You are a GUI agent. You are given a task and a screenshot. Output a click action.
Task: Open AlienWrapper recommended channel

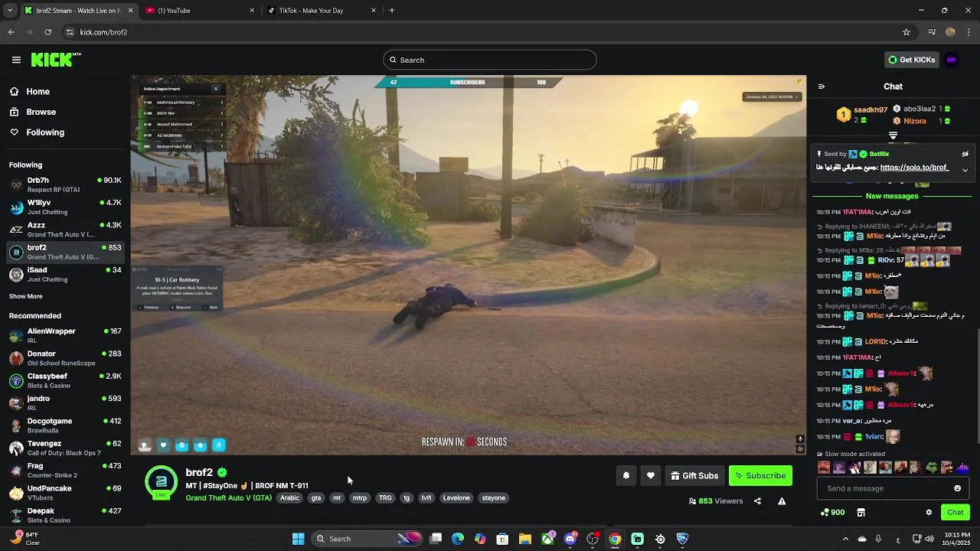65,335
